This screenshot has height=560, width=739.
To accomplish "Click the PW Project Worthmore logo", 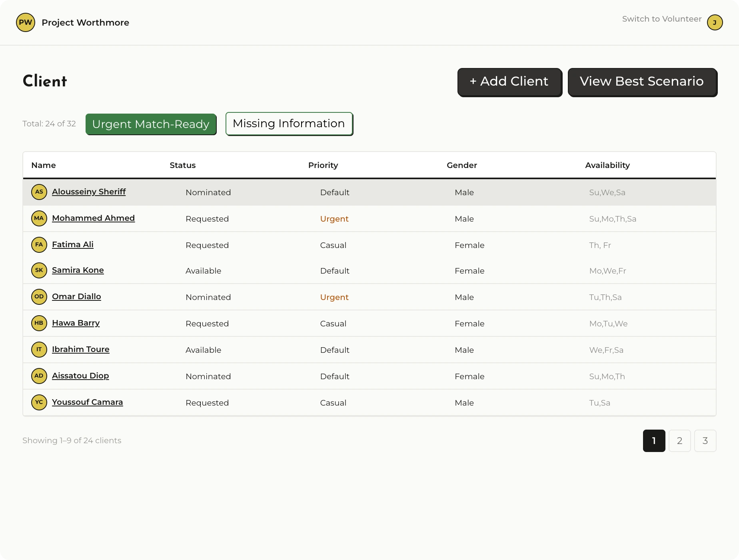I will pyautogui.click(x=26, y=22).
